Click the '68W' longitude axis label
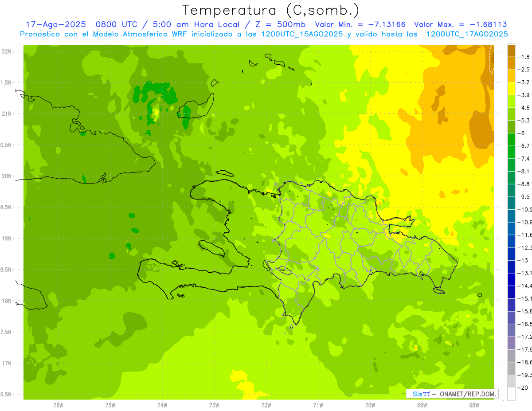 (x=474, y=405)
